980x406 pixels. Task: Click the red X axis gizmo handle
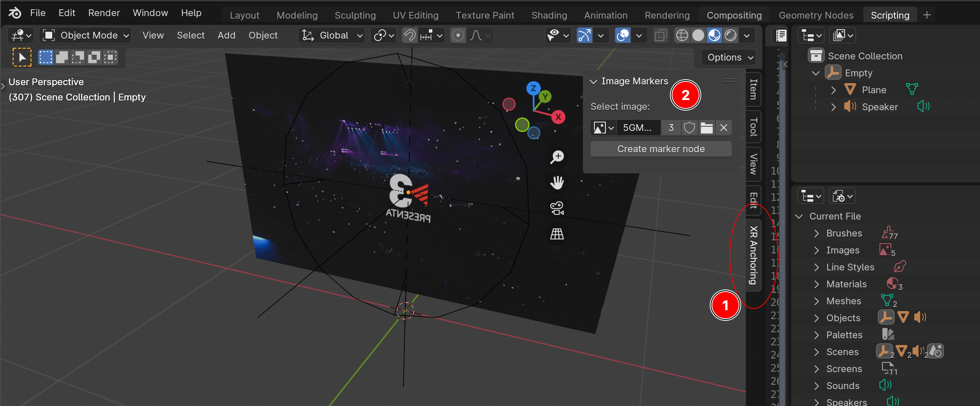558,117
